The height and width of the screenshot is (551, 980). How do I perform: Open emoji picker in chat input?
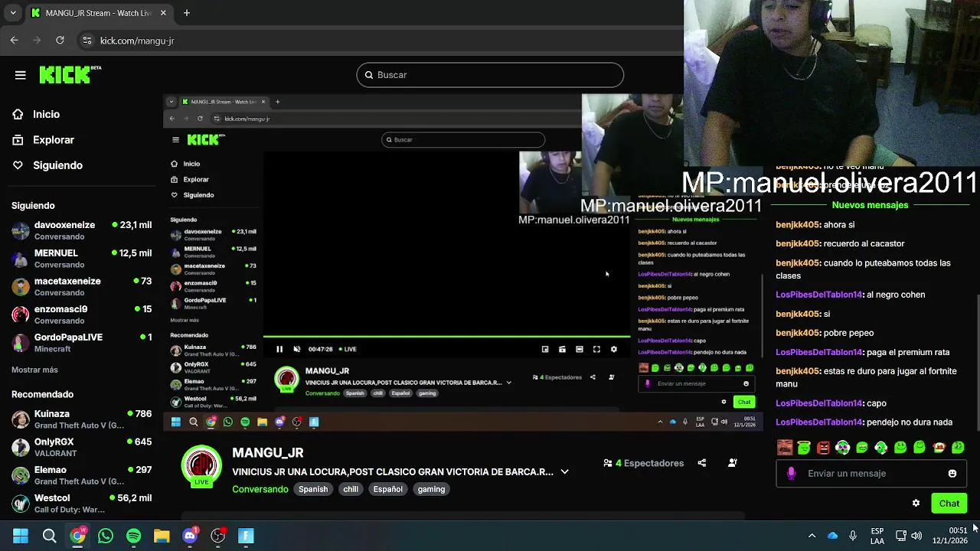click(x=952, y=474)
